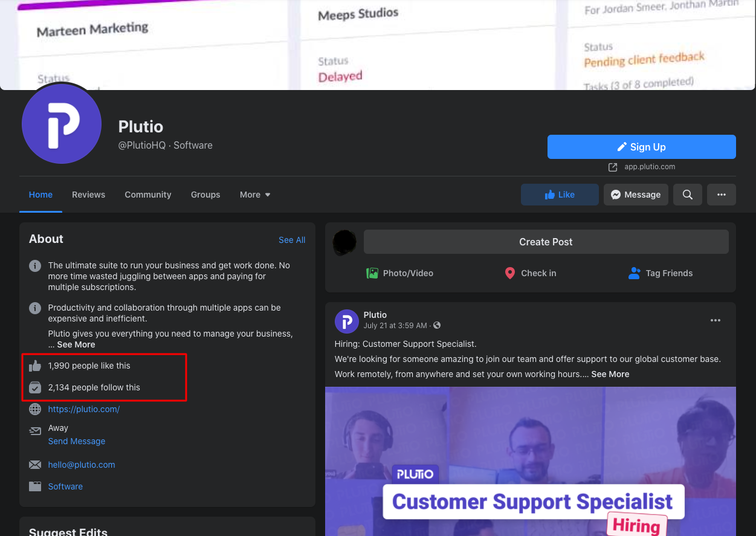
Task: Click Send Message link
Action: click(77, 441)
